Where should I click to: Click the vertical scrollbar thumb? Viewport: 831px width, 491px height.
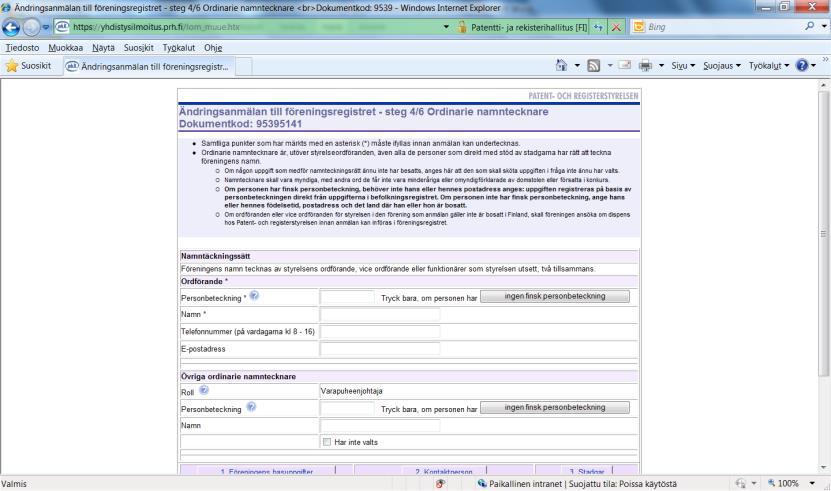[823, 234]
